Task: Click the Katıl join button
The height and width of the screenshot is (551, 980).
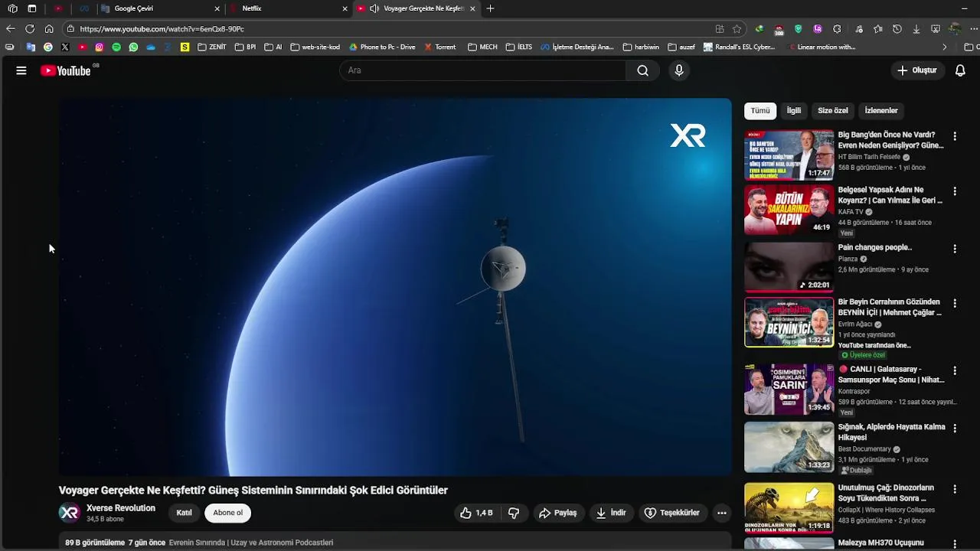Action: pyautogui.click(x=184, y=513)
